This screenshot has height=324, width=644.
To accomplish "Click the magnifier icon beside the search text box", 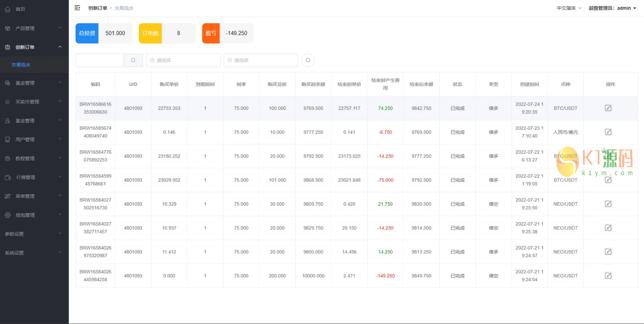I will pos(133,60).
